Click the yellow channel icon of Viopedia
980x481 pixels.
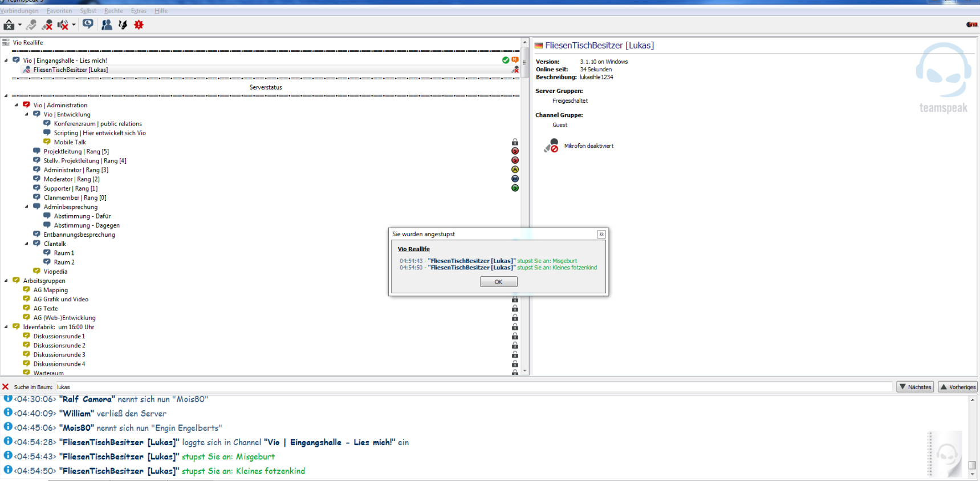[x=36, y=271]
